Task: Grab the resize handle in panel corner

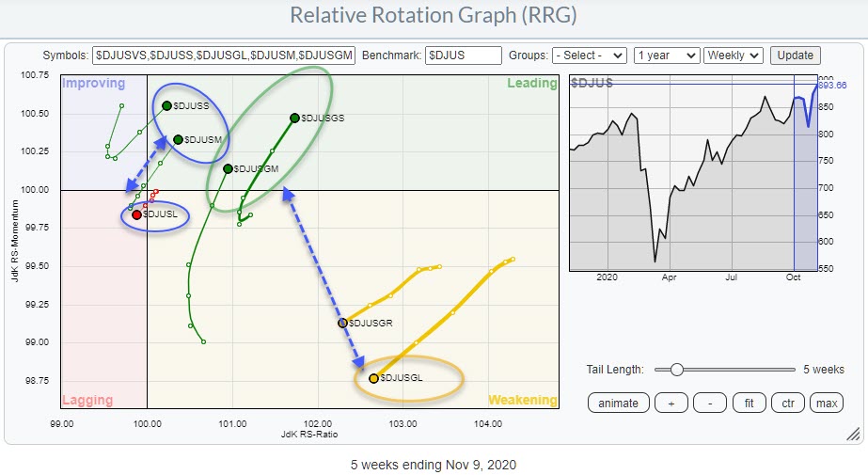Action: point(852,434)
